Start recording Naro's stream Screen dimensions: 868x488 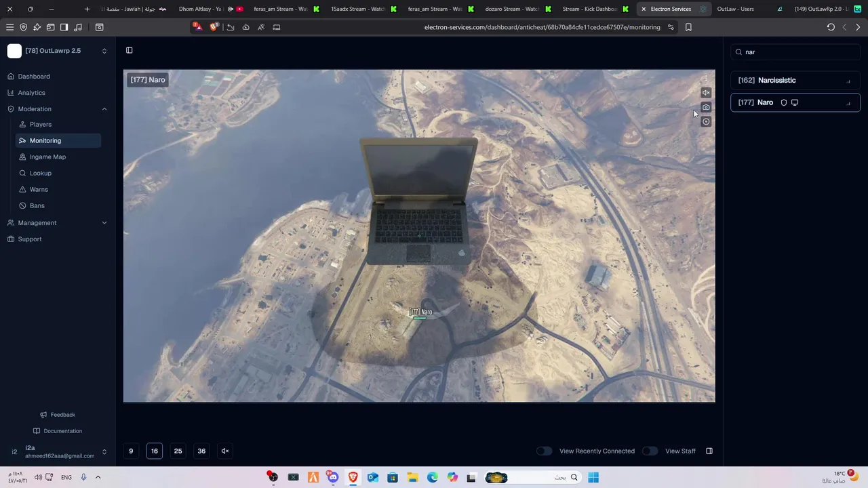706,122
